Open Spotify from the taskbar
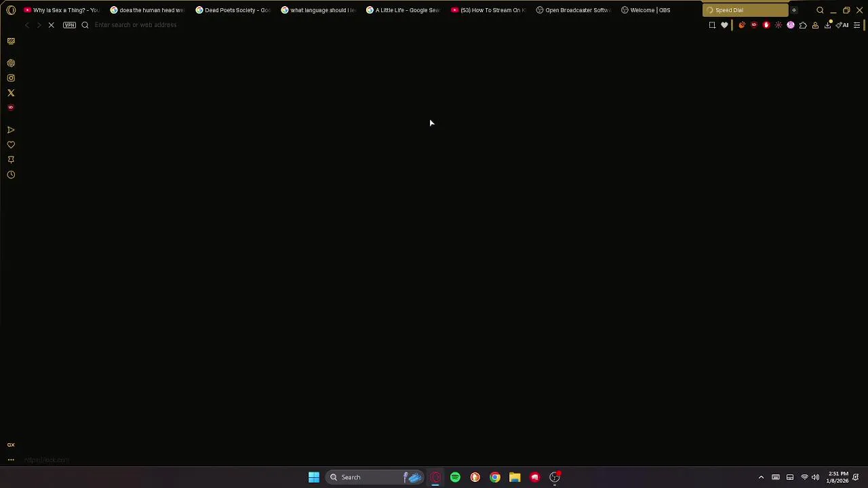 point(455,477)
